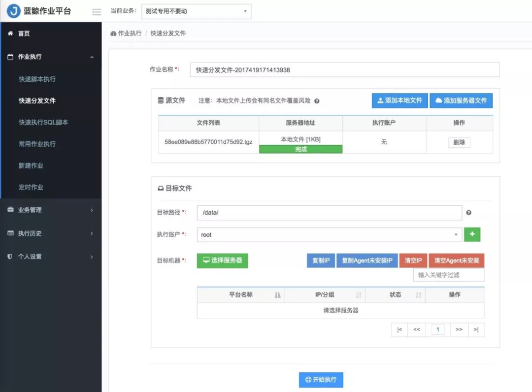This screenshot has height=392, width=532.
Task: Select page 1 in pagination
Action: pyautogui.click(x=438, y=329)
